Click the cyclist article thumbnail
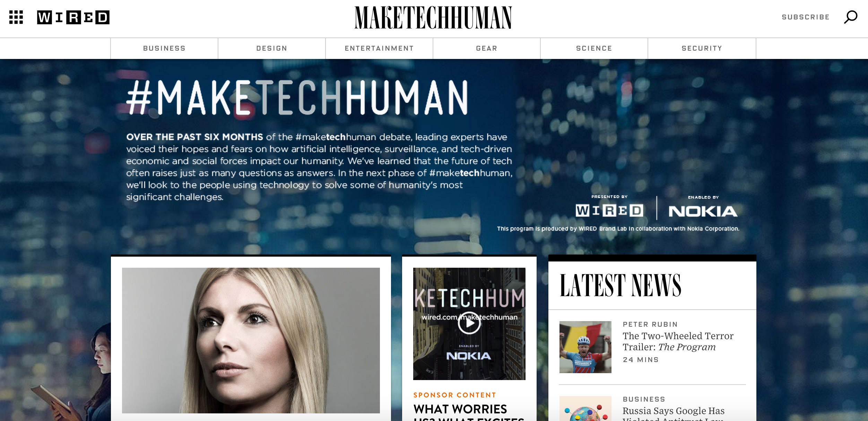Image resolution: width=868 pixels, height=421 pixels. [585, 347]
